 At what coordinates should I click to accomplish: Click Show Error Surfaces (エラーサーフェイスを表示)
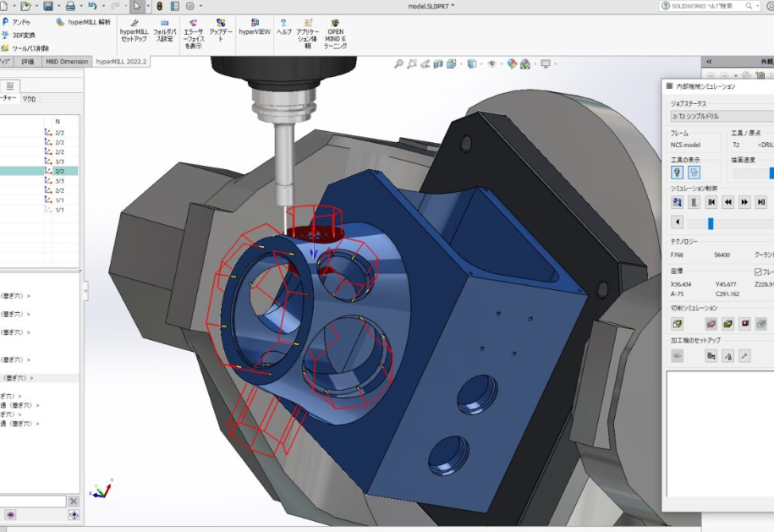coord(193,34)
